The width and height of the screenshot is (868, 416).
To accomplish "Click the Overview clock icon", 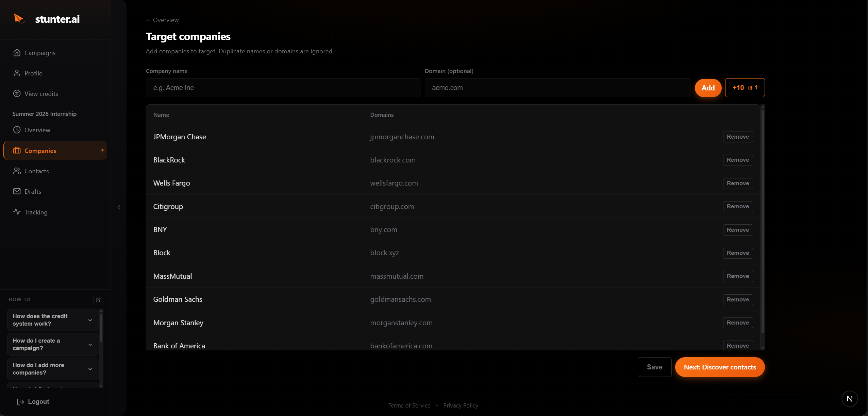I will pyautogui.click(x=17, y=130).
